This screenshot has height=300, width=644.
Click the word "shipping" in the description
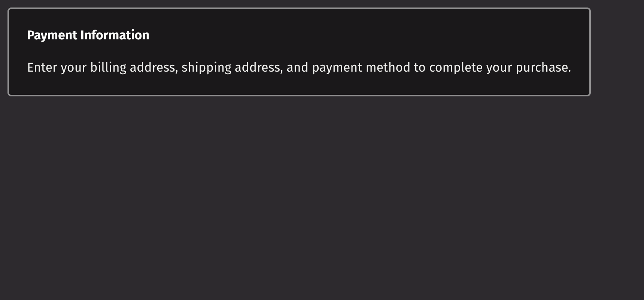click(206, 67)
